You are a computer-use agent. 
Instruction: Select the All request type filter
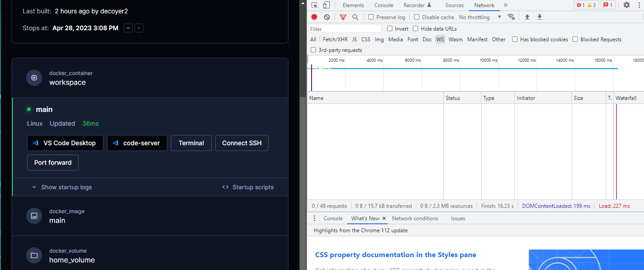tap(313, 40)
